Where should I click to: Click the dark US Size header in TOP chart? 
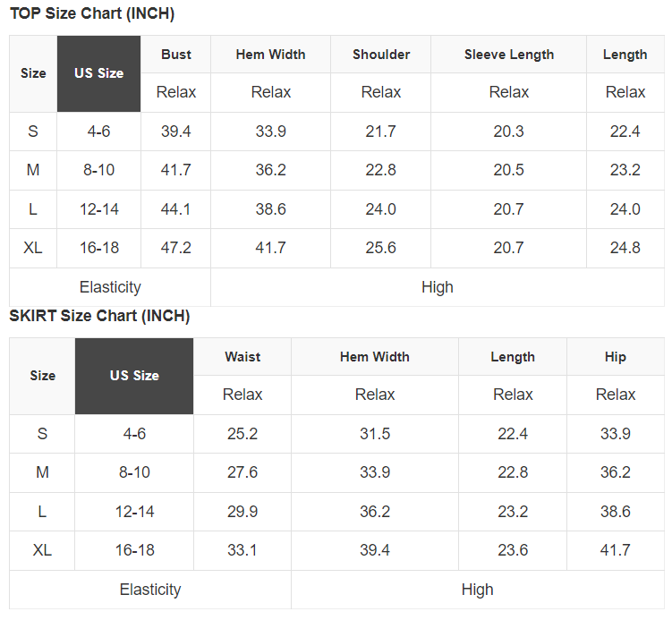click(x=98, y=73)
